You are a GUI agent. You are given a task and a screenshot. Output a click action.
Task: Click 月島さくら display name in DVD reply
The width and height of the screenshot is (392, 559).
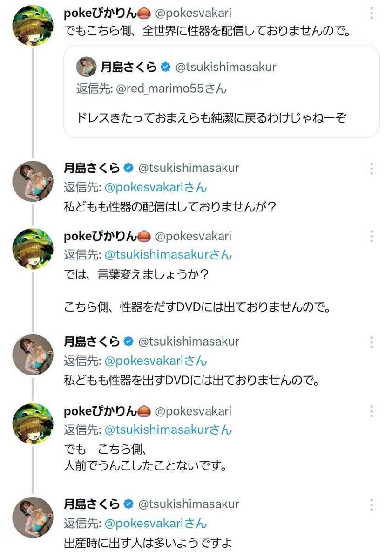[x=92, y=341]
